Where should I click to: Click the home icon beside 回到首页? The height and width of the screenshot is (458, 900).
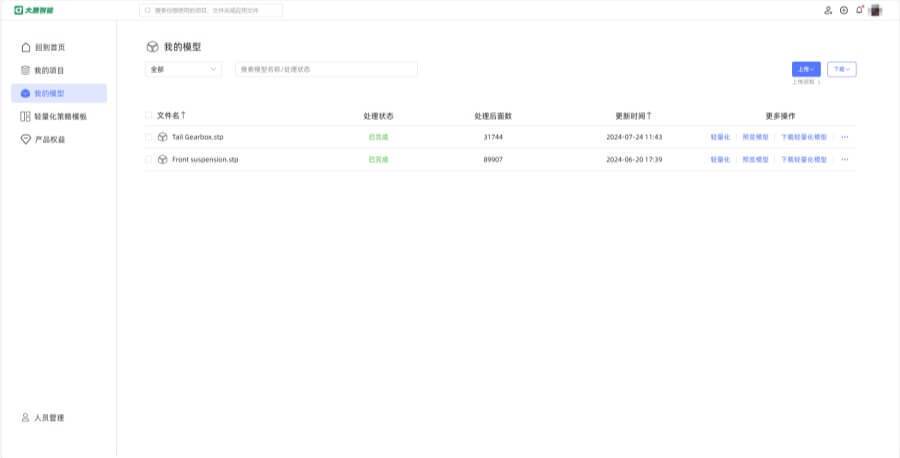click(x=25, y=47)
